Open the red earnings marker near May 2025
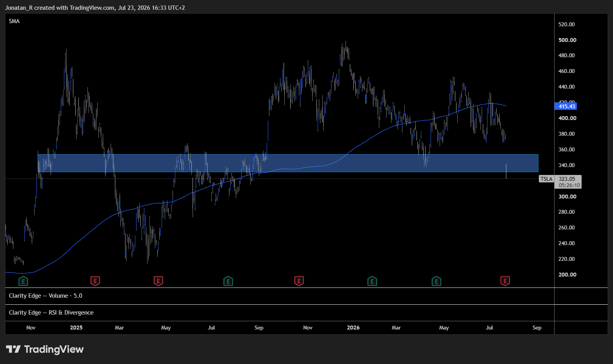 coord(158,281)
